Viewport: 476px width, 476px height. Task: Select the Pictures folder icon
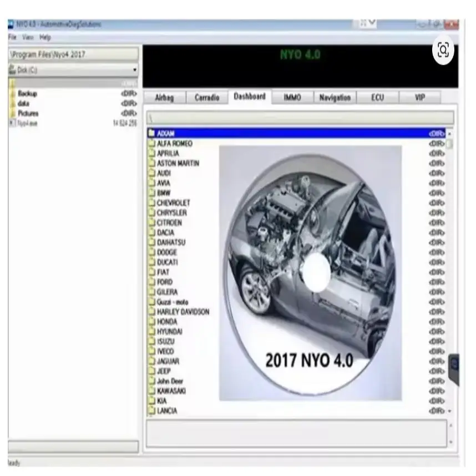(x=13, y=114)
